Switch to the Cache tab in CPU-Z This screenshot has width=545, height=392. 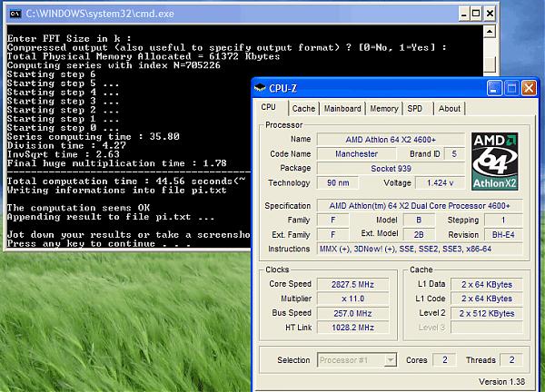[303, 109]
